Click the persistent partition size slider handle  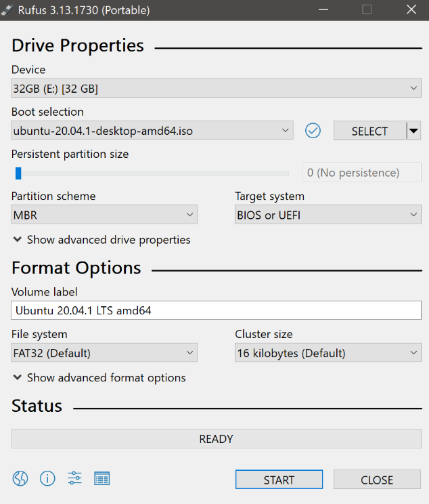[18, 173]
